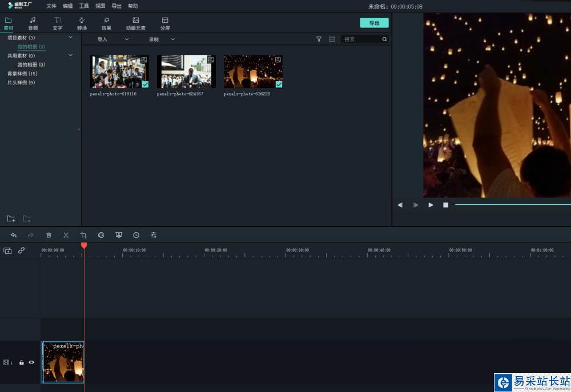
Task: Select 背景样例 (15) folder
Action: [22, 74]
